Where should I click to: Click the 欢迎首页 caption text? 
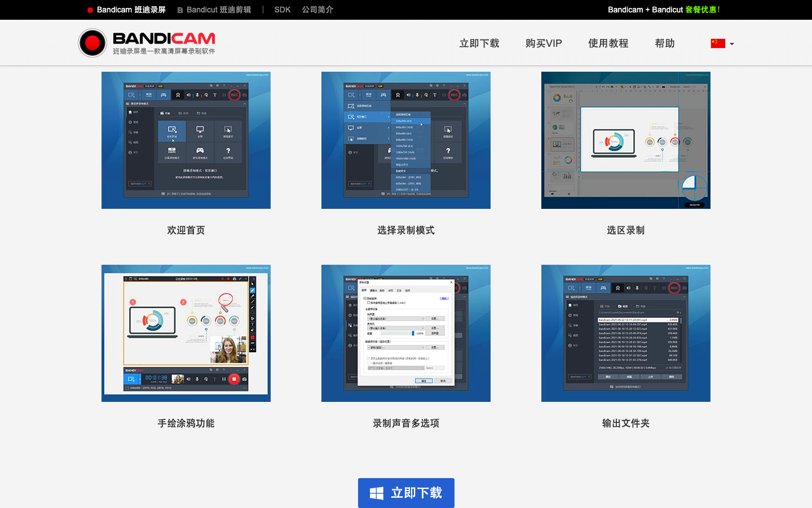[x=186, y=230]
